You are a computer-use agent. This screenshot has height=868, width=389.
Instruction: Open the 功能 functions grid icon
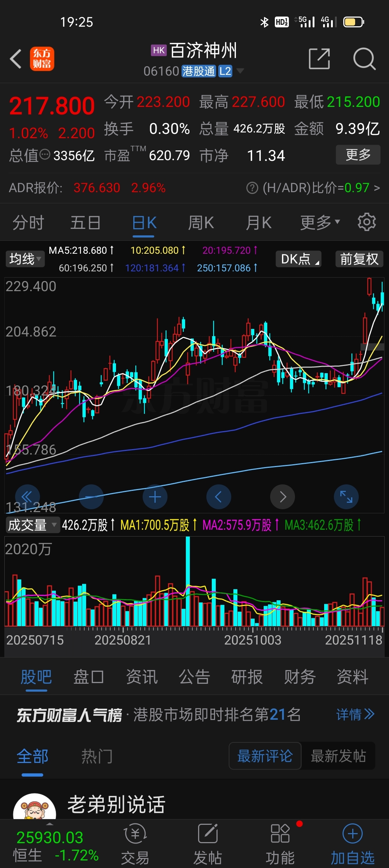click(x=280, y=844)
